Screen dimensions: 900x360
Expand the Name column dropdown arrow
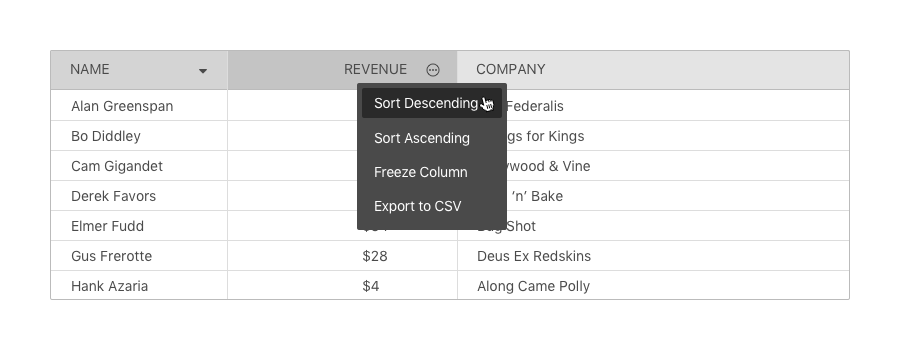coord(203,71)
